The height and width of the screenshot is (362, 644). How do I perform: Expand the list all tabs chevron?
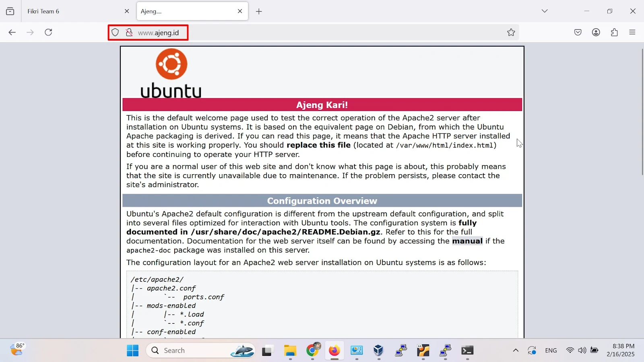pyautogui.click(x=545, y=11)
